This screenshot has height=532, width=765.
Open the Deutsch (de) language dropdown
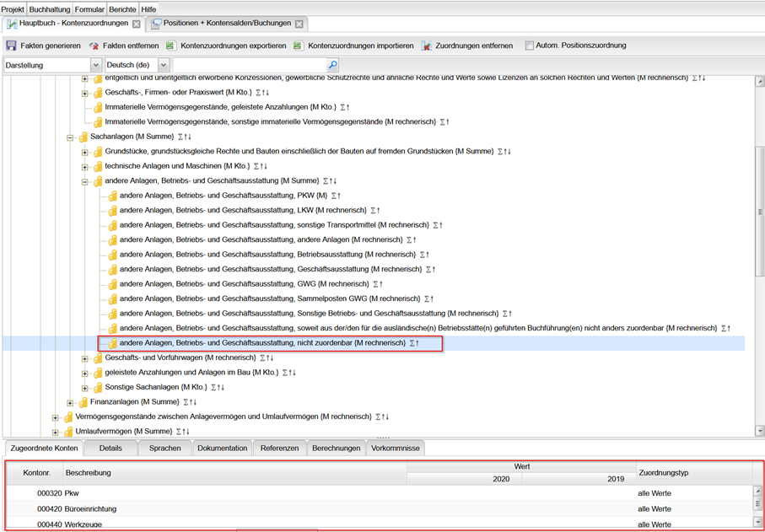[164, 64]
